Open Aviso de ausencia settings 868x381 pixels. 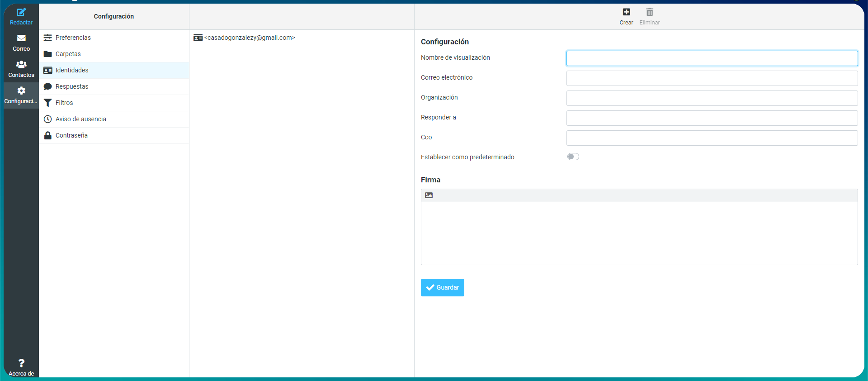click(x=114, y=119)
